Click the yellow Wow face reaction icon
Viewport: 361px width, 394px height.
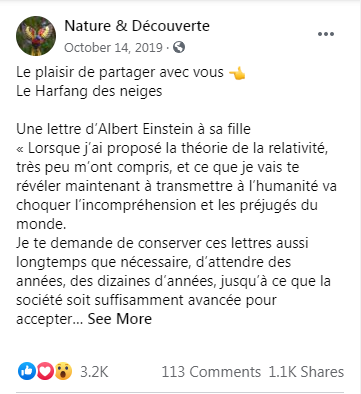point(63,371)
